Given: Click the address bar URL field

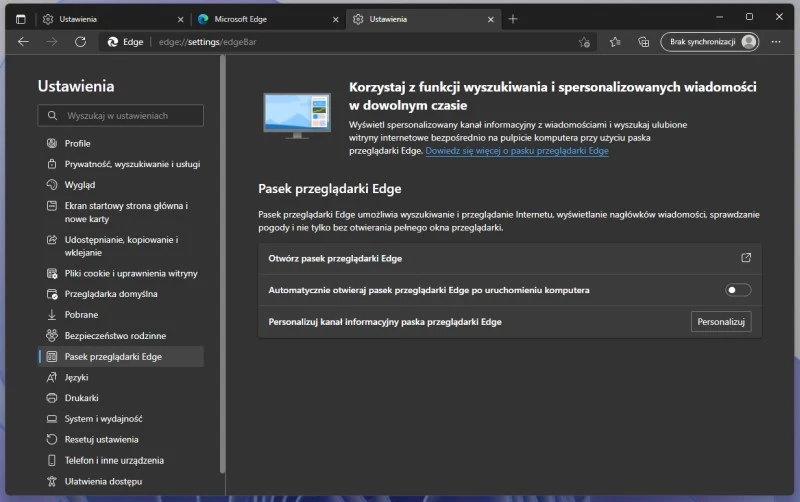Looking at the screenshot, I should [350, 42].
